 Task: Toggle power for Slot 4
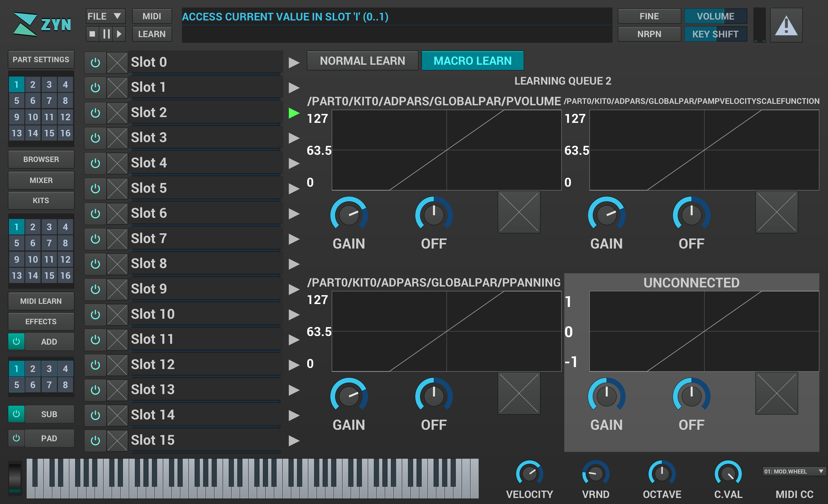coord(95,163)
